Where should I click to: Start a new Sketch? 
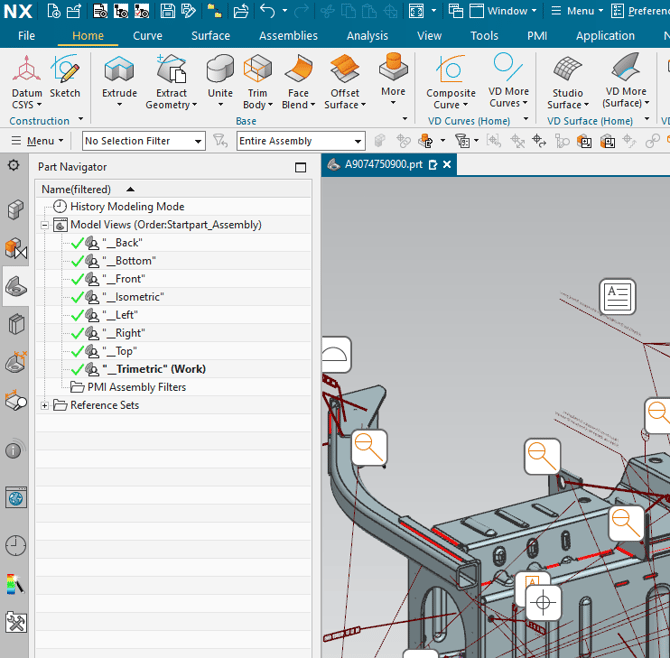[65, 80]
